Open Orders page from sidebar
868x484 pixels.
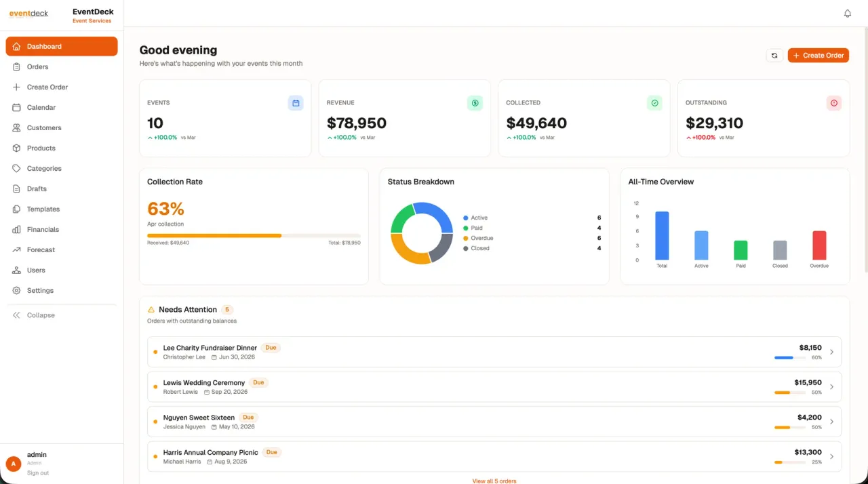point(62,67)
